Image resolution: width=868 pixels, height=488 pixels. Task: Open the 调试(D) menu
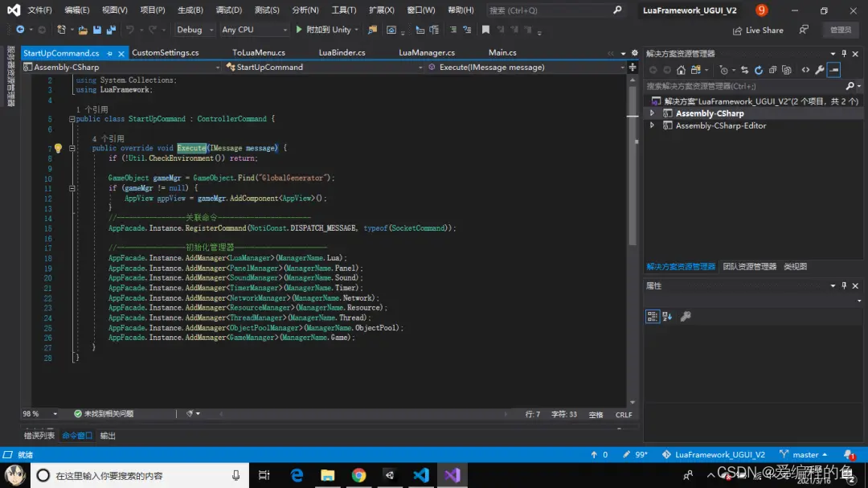coord(229,10)
